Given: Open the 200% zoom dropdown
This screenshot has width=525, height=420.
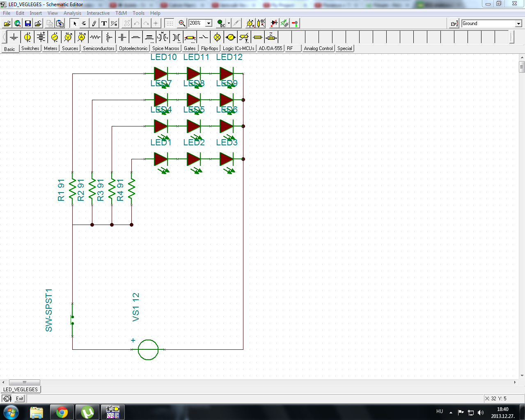Looking at the screenshot, I should click(209, 23).
